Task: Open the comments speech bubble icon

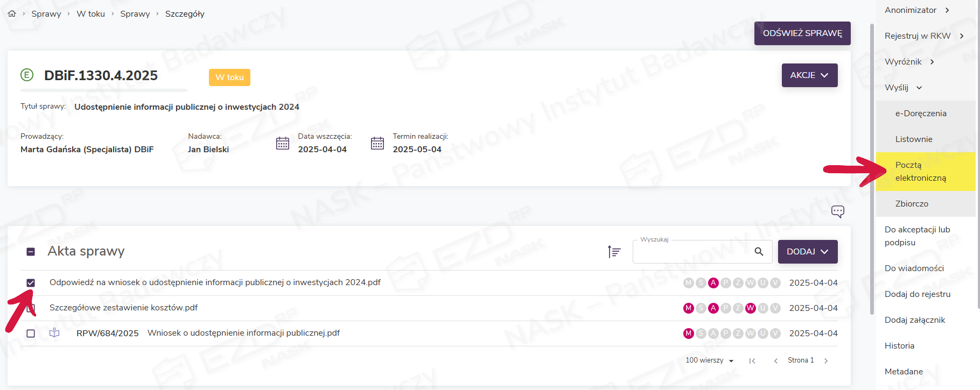Action: click(837, 211)
